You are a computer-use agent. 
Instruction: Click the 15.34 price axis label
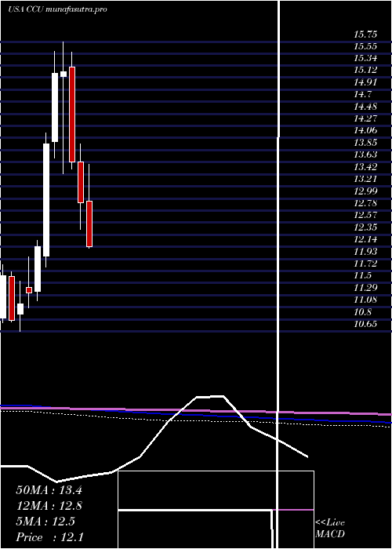[x=365, y=58]
